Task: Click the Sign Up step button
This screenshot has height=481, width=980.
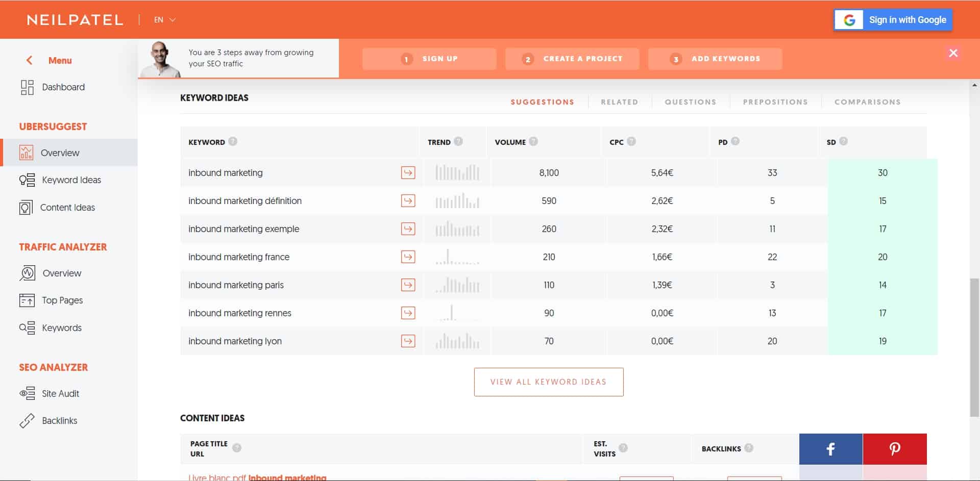Action: [429, 59]
